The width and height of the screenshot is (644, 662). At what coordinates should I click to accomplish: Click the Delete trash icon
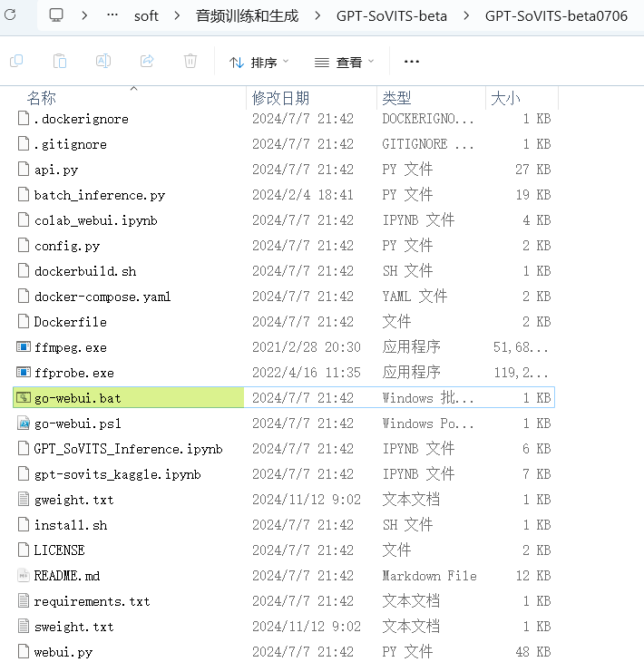coord(190,62)
